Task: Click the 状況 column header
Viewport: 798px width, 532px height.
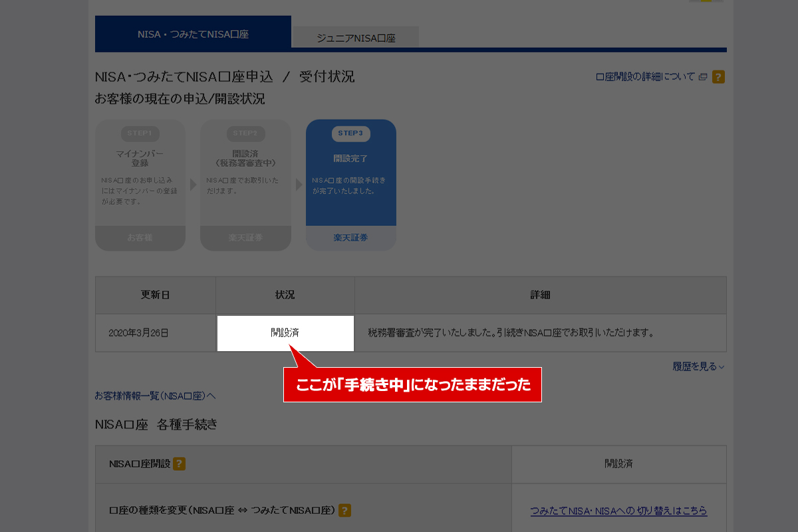Action: pos(285,295)
